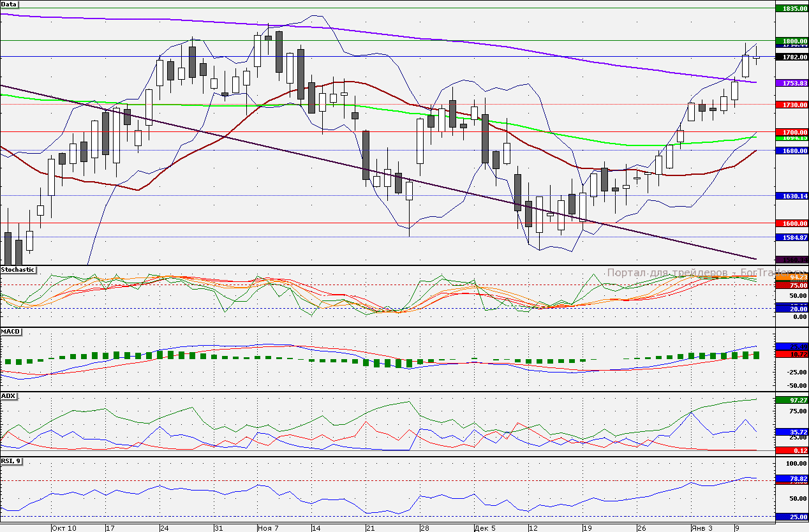
Task: Click the red 1600.00 price level tag
Action: point(792,223)
